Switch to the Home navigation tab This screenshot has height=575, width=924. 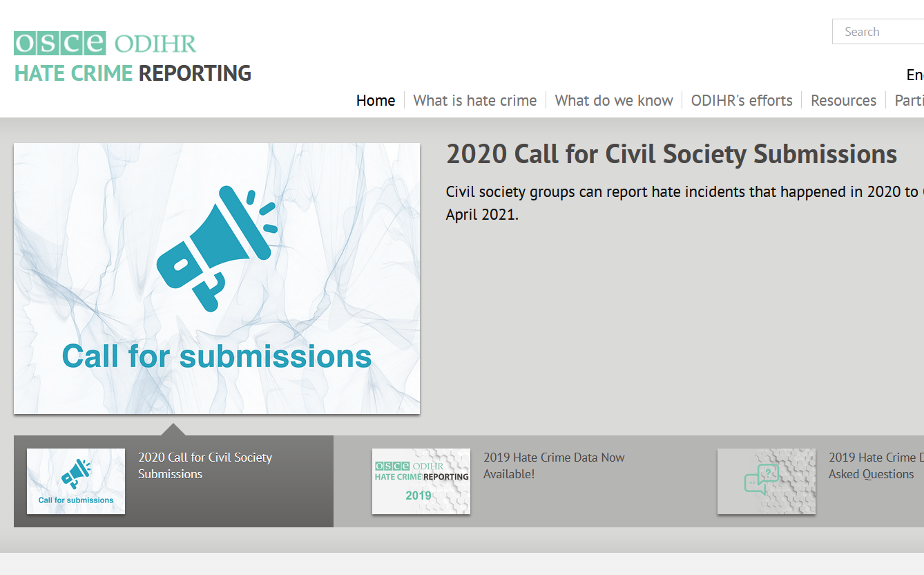(x=376, y=100)
